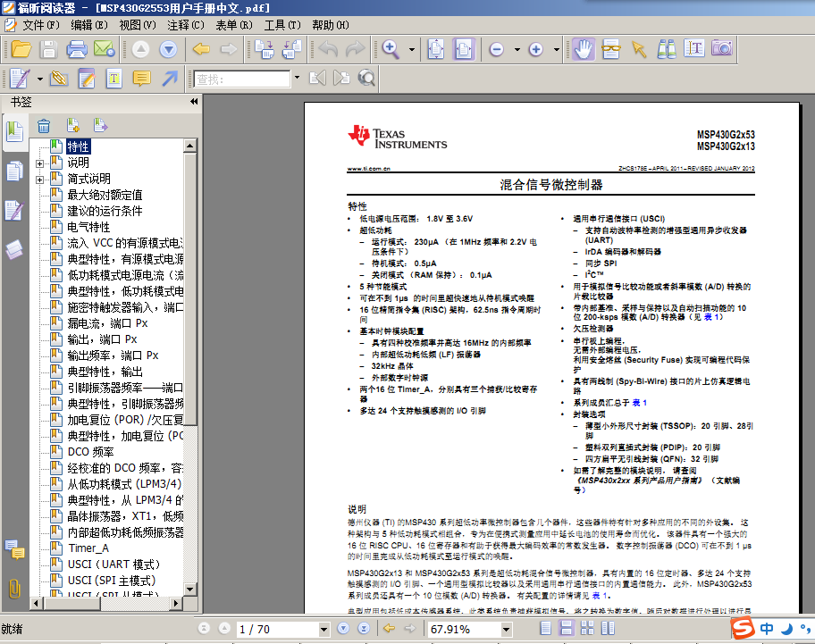Go to next page with down arrow
Image resolution: width=815 pixels, height=644 pixels.
tap(168, 49)
